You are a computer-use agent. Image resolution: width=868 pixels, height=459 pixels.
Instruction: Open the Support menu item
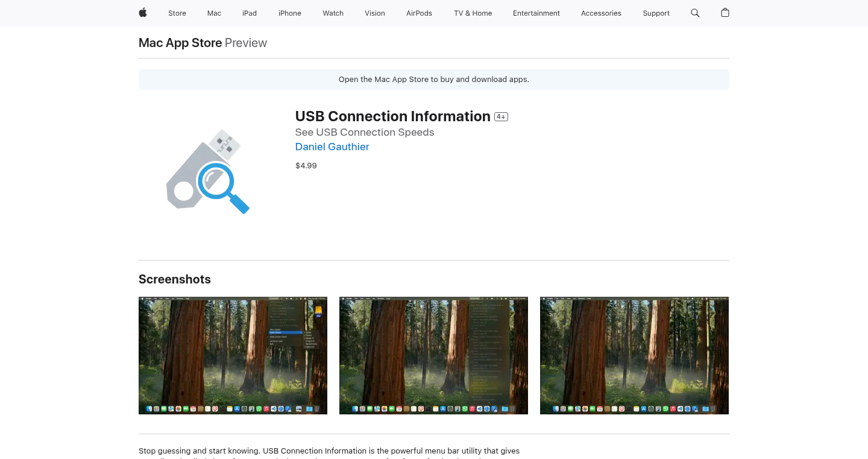656,13
